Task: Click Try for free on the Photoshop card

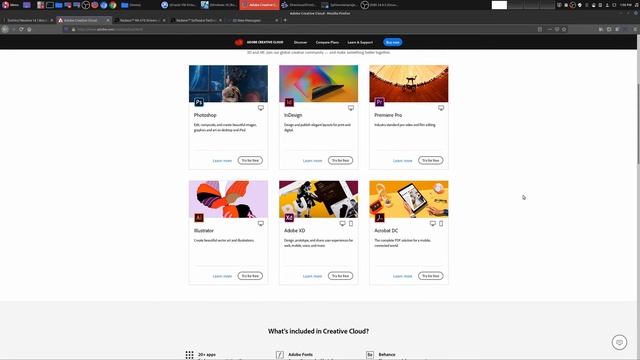Action: (x=250, y=160)
